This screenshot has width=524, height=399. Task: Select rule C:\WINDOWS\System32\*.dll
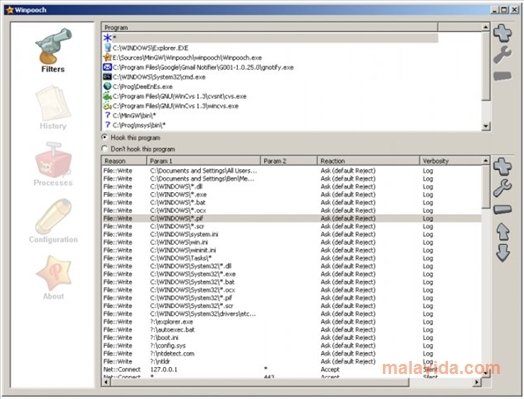(x=291, y=266)
